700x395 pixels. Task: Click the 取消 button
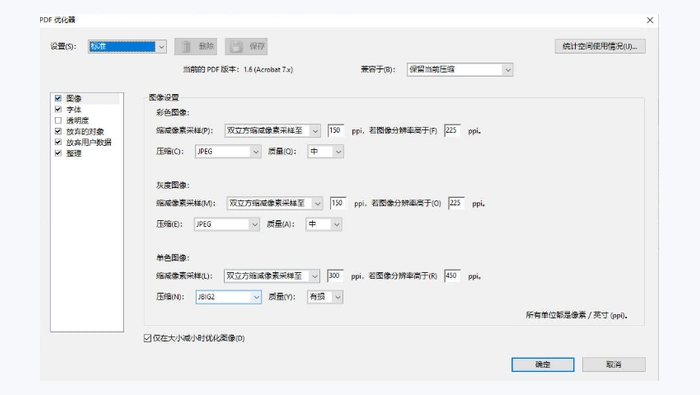[614, 365]
